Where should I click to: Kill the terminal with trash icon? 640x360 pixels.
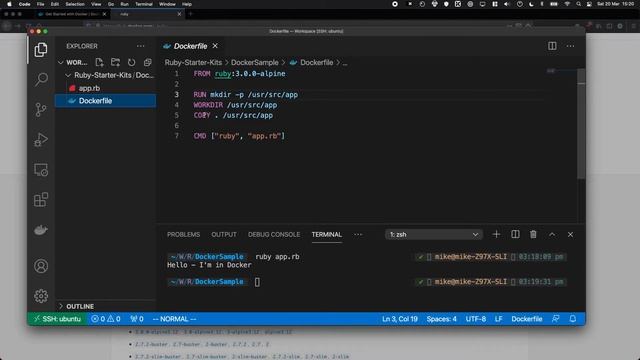[533, 234]
